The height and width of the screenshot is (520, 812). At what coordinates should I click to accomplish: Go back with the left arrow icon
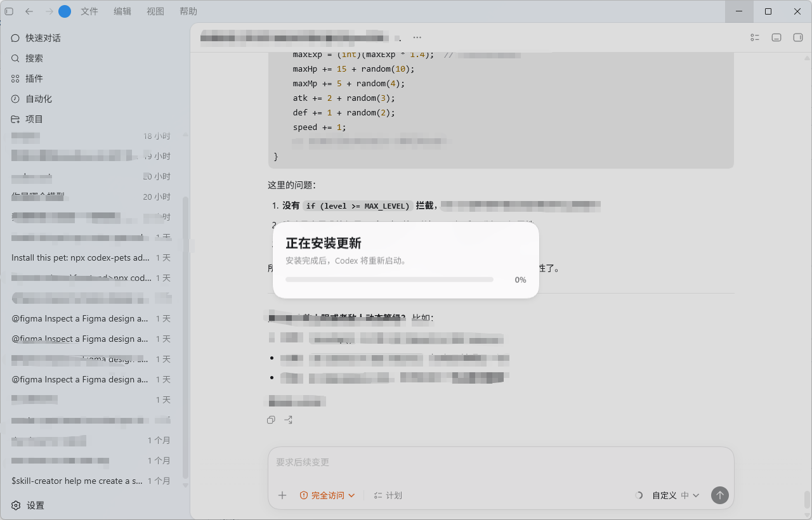coord(29,11)
